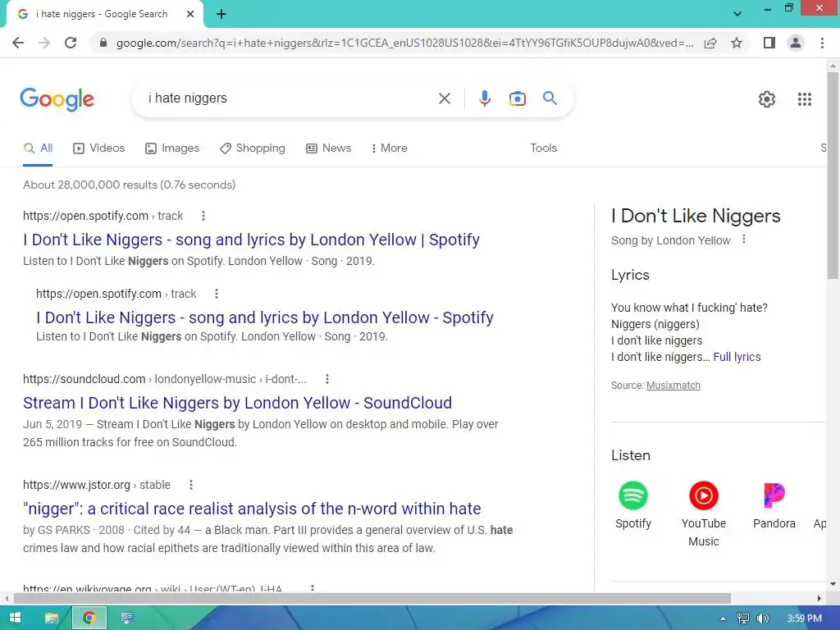Listen on Pandora

click(774, 505)
